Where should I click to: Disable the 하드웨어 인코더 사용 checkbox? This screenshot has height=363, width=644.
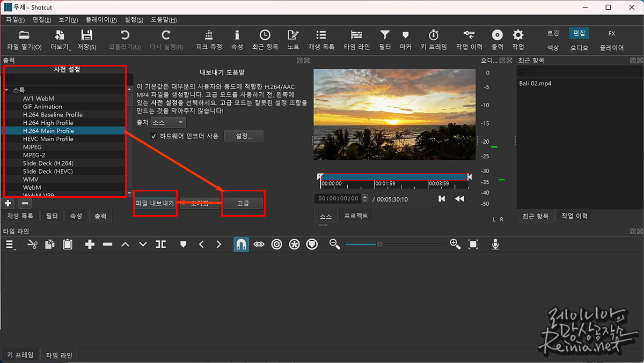coord(154,136)
